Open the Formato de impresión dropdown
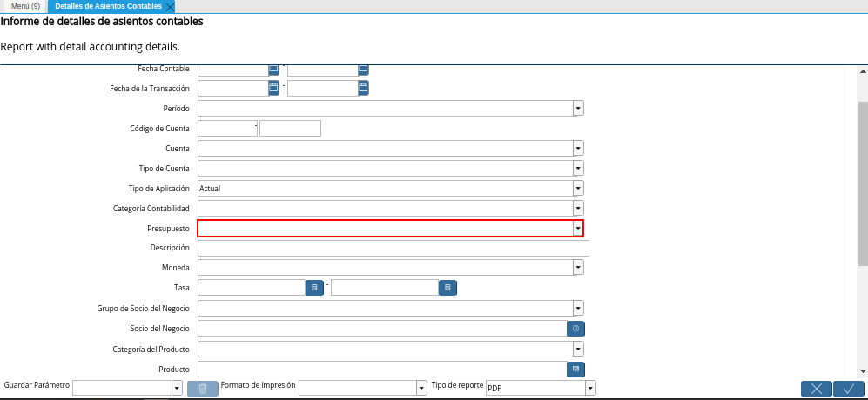The width and height of the screenshot is (868, 400). pos(423,389)
